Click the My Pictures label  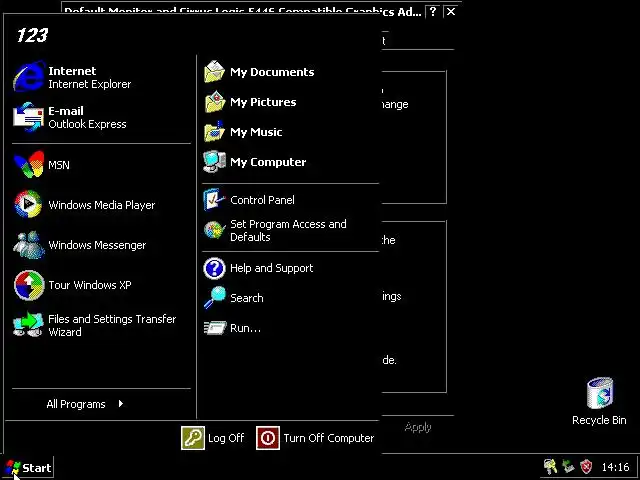263,102
